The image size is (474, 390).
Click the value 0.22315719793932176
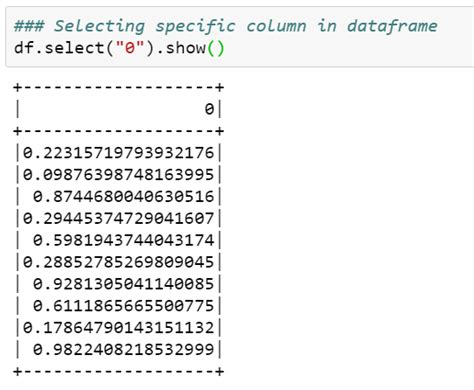(118, 153)
